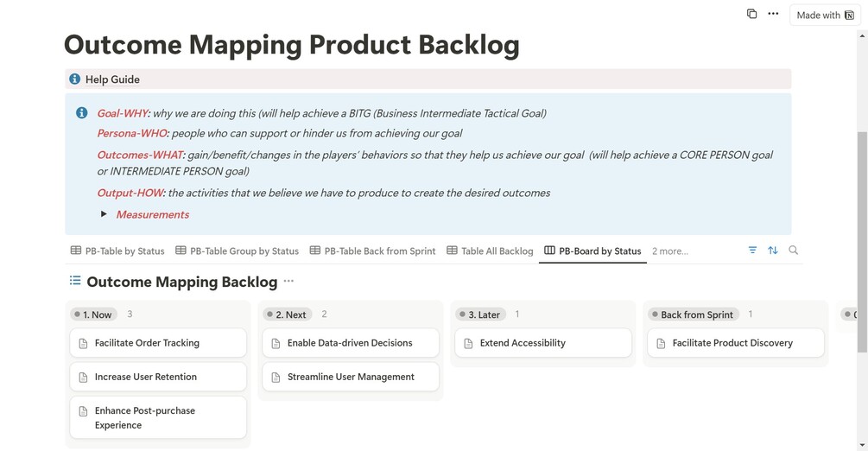This screenshot has height=451, width=868.
Task: Click the sort arrows icon
Action: coord(773,251)
